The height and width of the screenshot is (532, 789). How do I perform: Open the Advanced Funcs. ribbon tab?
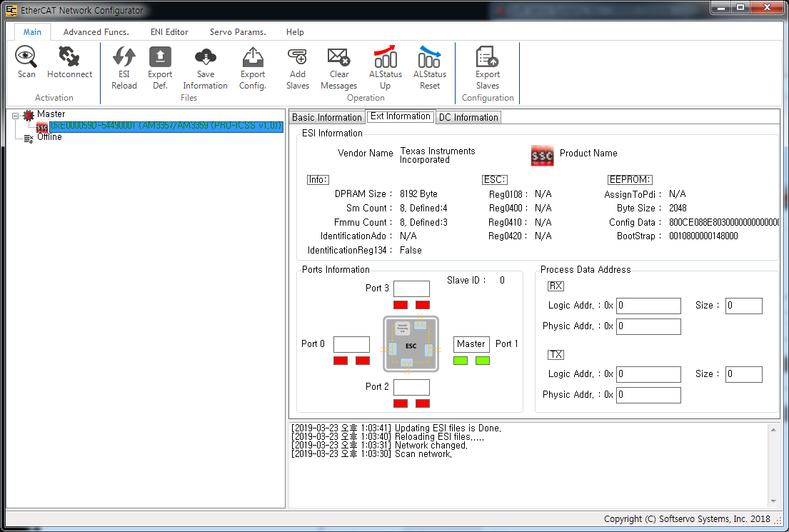coord(96,32)
